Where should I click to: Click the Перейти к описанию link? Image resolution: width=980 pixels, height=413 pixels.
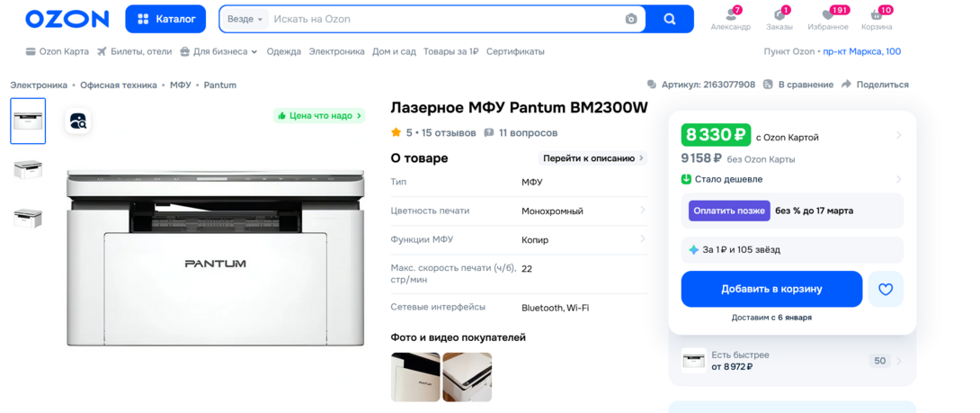[x=592, y=158]
